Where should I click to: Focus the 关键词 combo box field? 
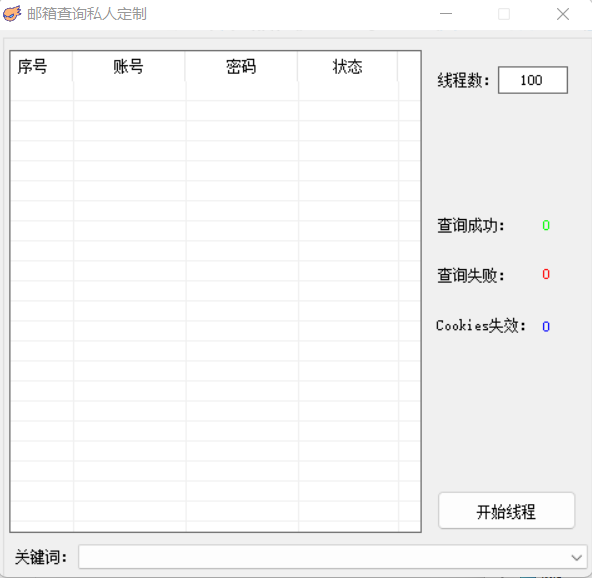[332, 557]
